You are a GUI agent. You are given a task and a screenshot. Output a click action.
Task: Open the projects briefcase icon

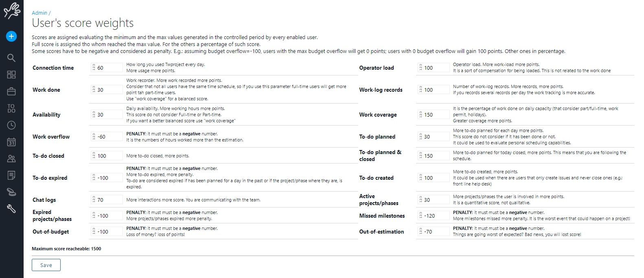[11, 91]
